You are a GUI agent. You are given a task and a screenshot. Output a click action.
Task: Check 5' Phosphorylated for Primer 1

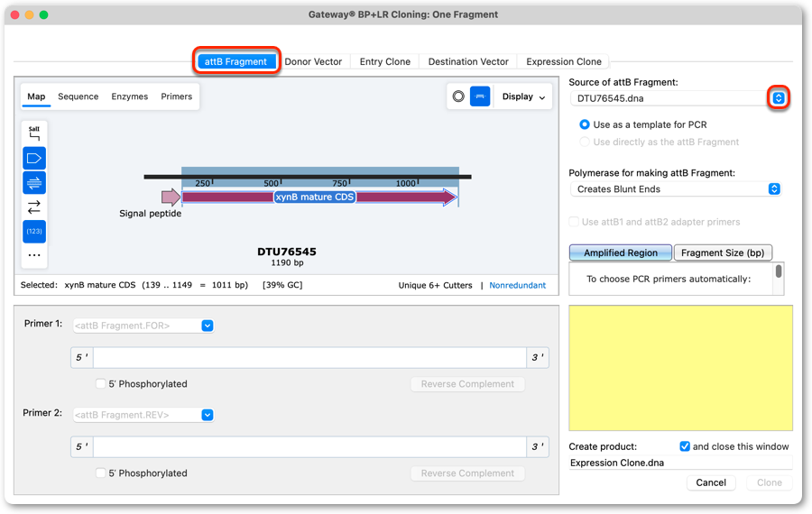100,383
